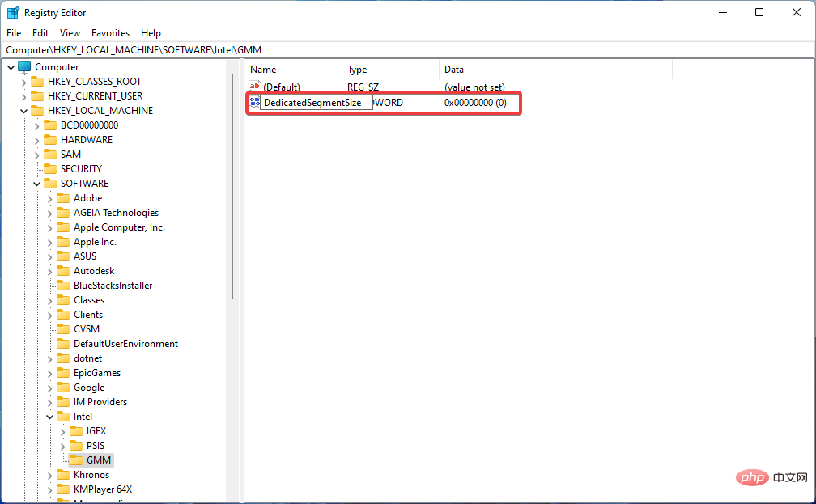The height and width of the screenshot is (504, 816).
Task: Click the HKEY_CURRENT_USER folder icon
Action: [x=37, y=96]
